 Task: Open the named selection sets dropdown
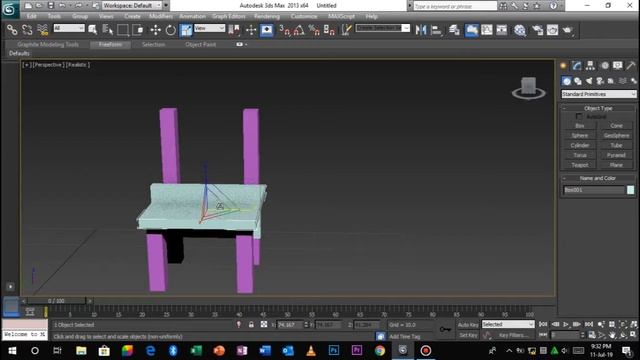pyautogui.click(x=382, y=28)
